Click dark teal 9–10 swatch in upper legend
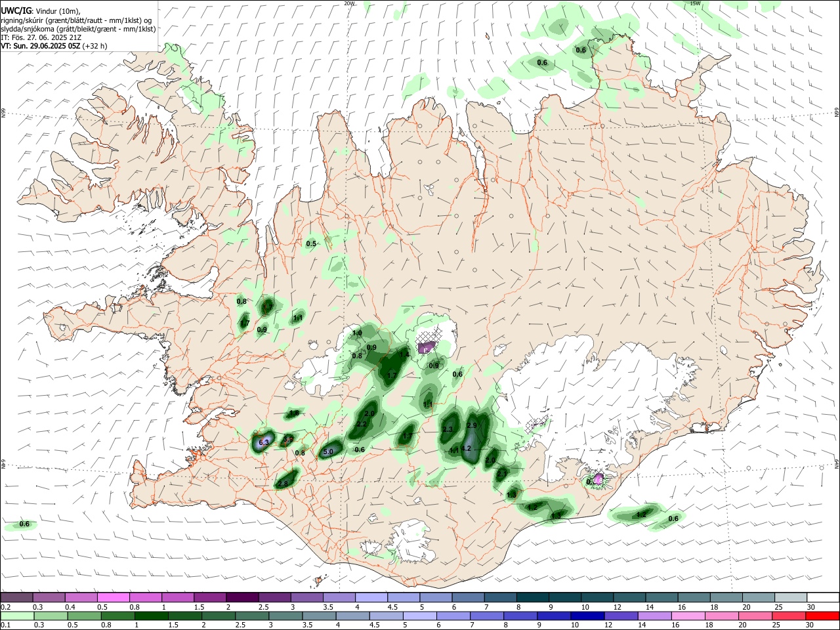840x630 pixels. (565, 597)
